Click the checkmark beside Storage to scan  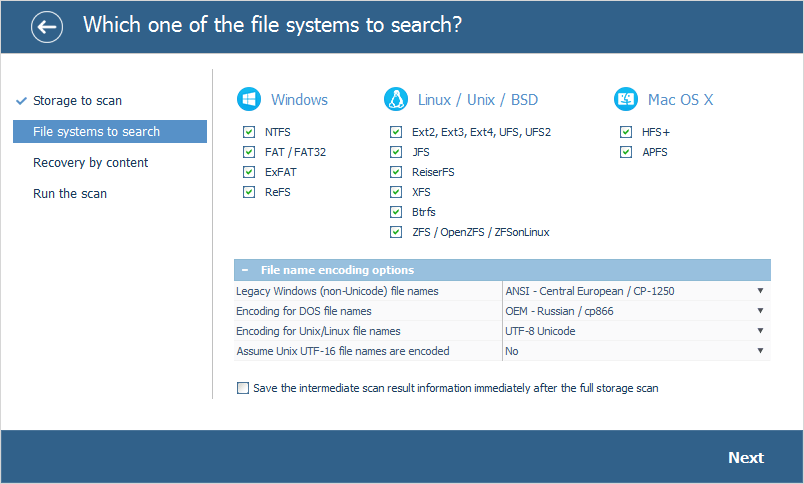click(x=21, y=100)
